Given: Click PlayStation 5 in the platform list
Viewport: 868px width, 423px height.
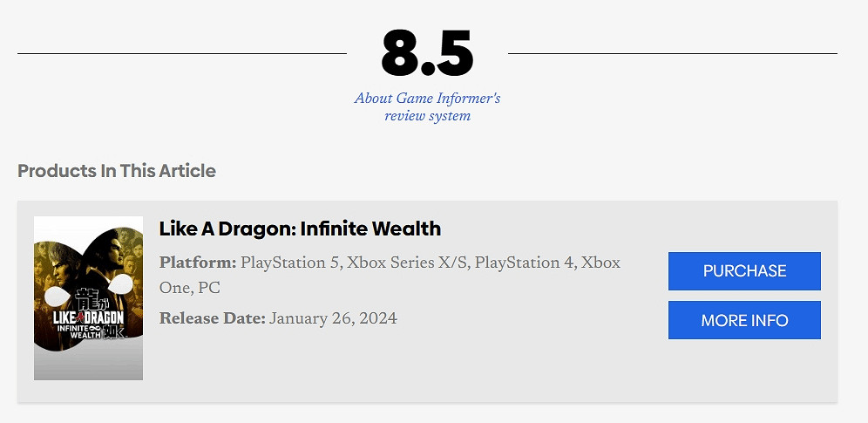Looking at the screenshot, I should point(290,263).
